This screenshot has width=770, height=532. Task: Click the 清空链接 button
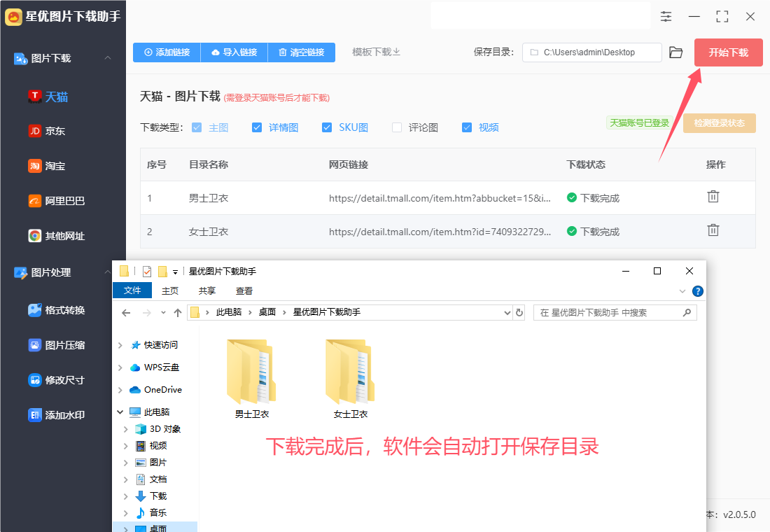pos(302,52)
